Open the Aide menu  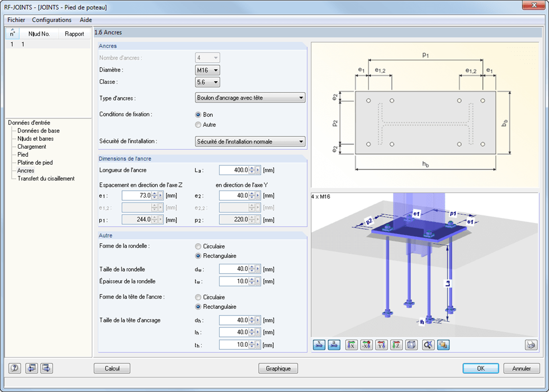coord(86,20)
